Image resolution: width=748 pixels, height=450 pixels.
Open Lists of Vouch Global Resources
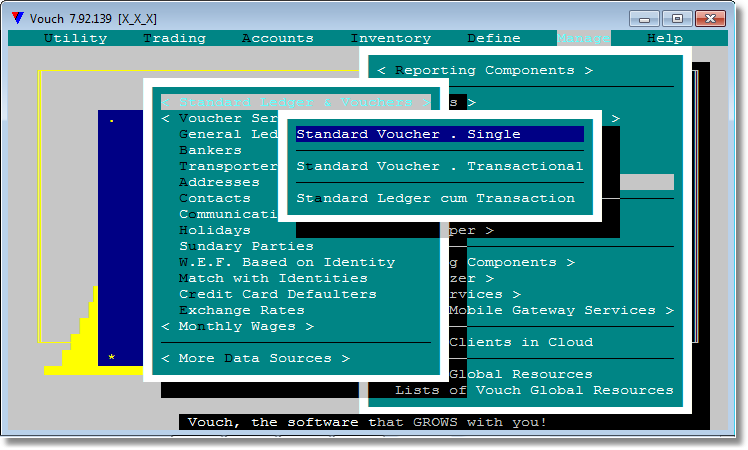click(x=534, y=390)
